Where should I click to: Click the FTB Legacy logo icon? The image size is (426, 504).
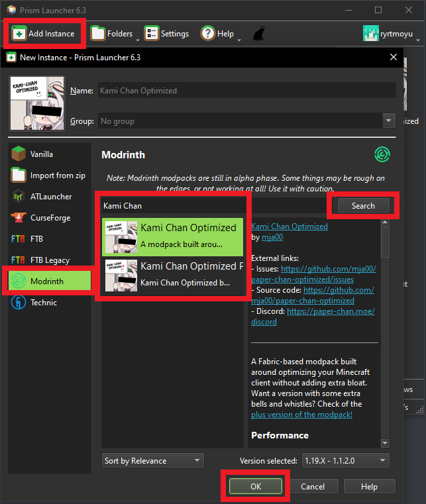18,260
